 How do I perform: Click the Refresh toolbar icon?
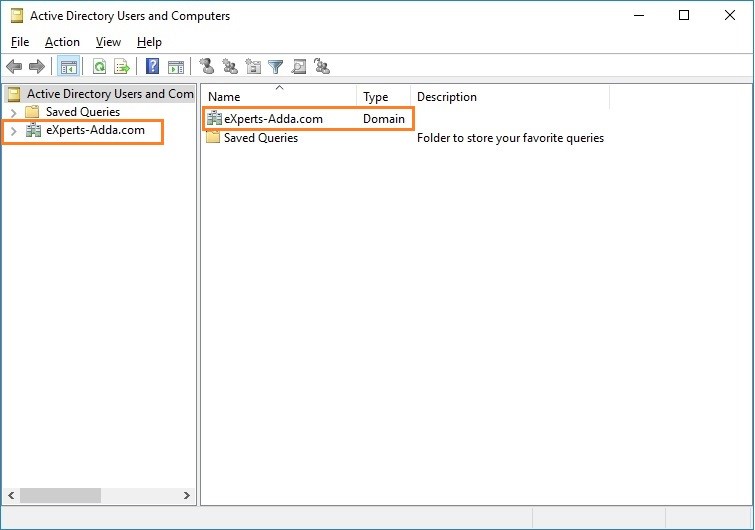tap(100, 66)
